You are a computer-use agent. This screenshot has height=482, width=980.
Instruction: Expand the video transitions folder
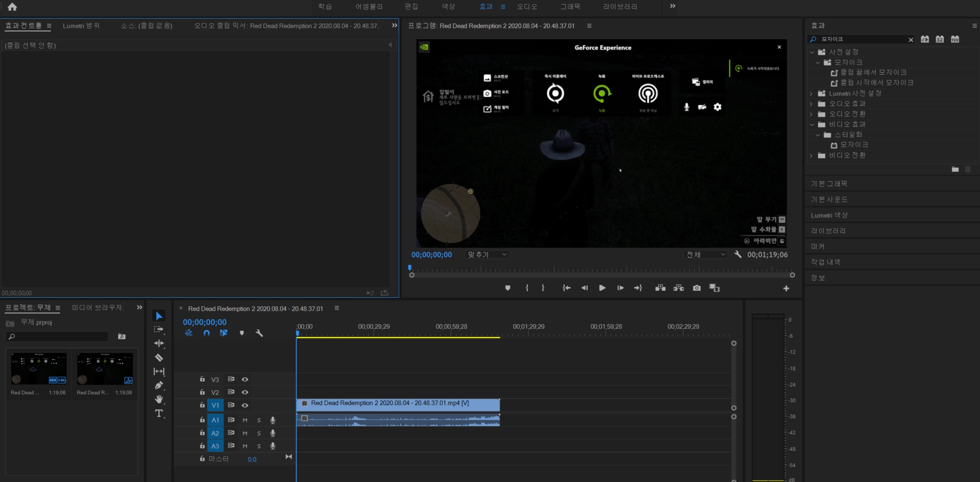812,155
